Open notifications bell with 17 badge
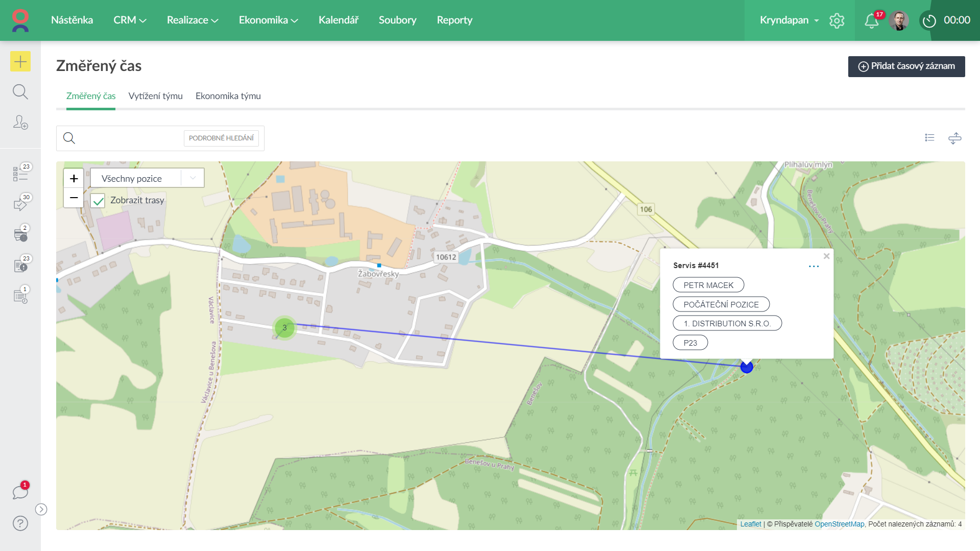 coord(872,20)
